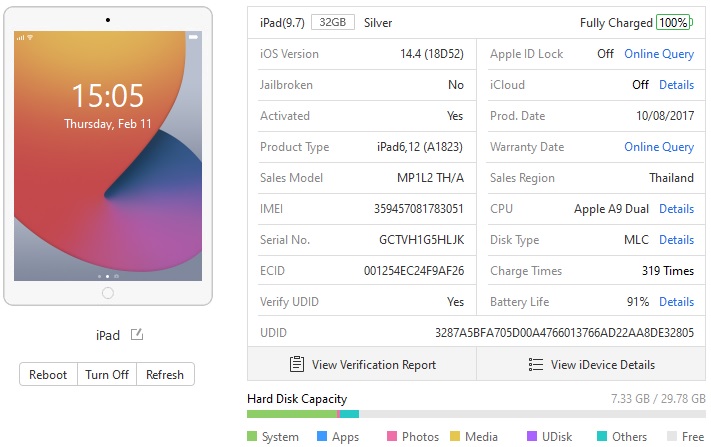Click the iDevice details list icon

pyautogui.click(x=536, y=364)
